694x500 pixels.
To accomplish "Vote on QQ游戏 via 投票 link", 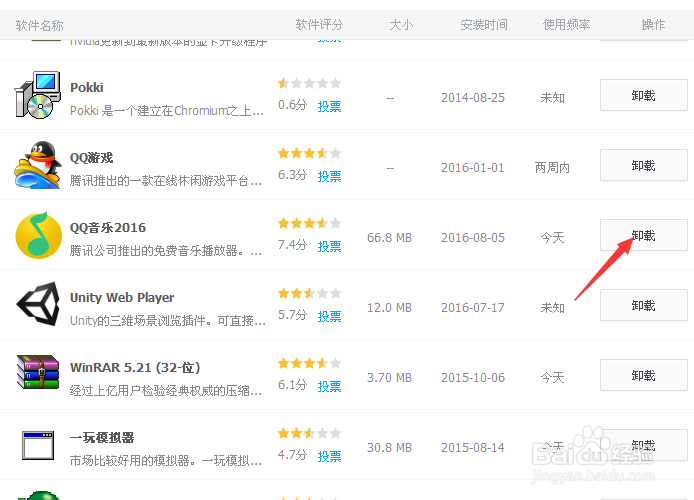I will click(x=329, y=175).
